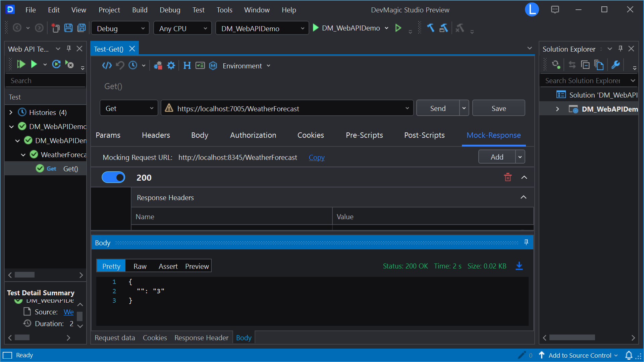The height and width of the screenshot is (362, 644).
Task: Pin the Body panel
Action: (x=526, y=242)
